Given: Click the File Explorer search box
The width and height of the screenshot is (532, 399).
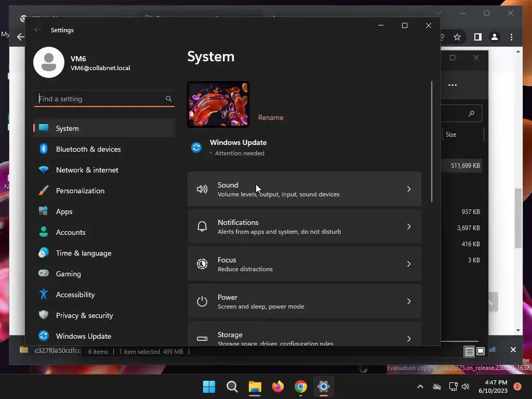Looking at the screenshot, I should pos(461,113).
